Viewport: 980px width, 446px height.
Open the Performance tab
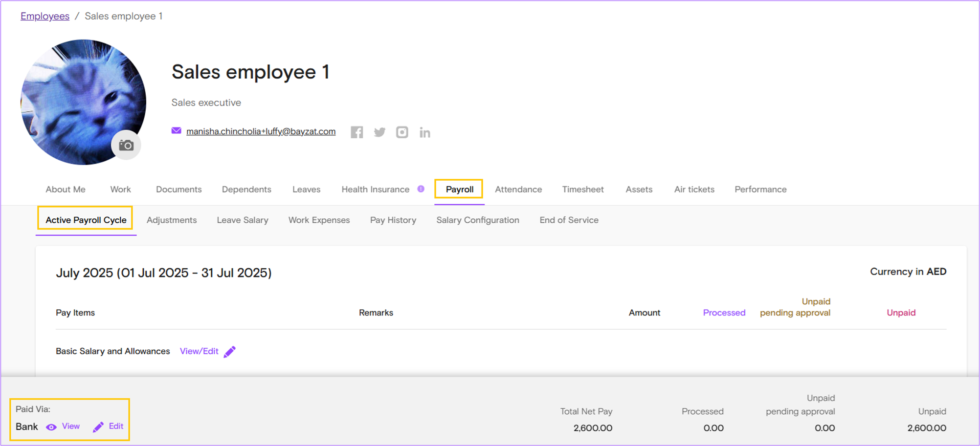point(760,189)
